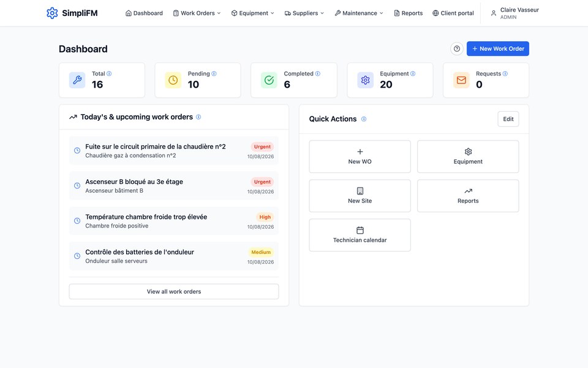
Task: Click the trend arrow icon in work orders header
Action: pyautogui.click(x=73, y=117)
